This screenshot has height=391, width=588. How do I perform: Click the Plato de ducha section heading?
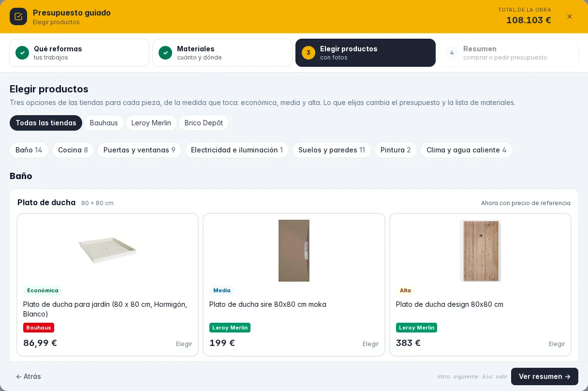46,202
